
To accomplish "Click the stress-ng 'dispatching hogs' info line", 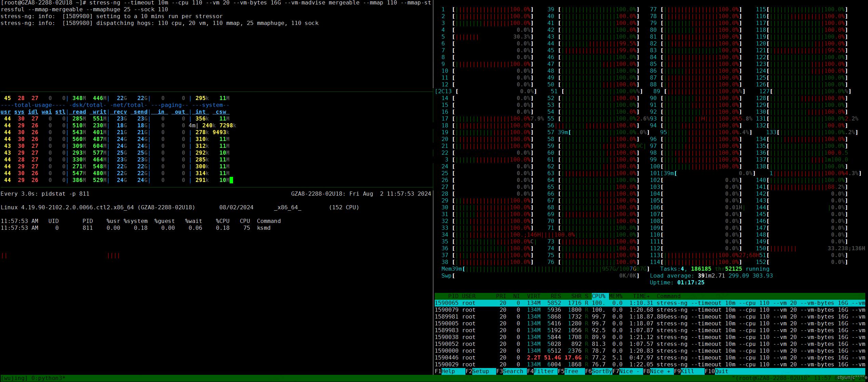I will click(x=159, y=23).
